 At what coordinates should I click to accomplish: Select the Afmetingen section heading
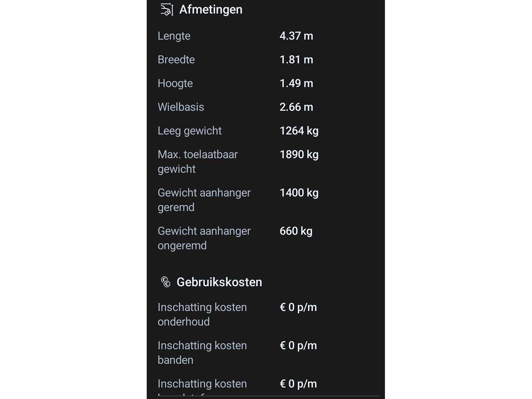(x=210, y=9)
